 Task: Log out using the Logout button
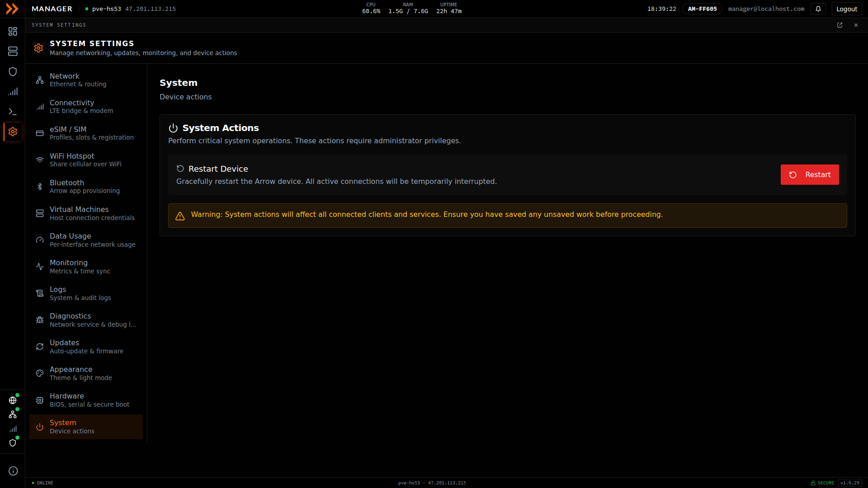(847, 9)
